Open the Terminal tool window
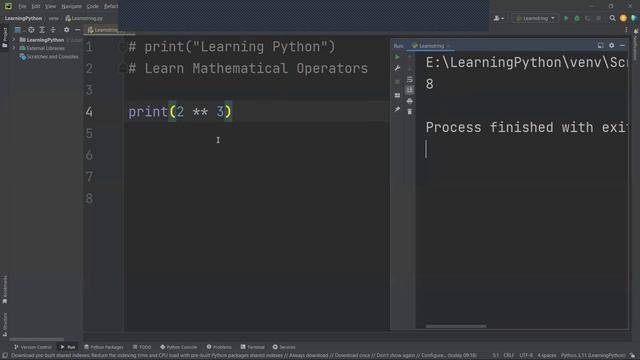 coord(253,347)
